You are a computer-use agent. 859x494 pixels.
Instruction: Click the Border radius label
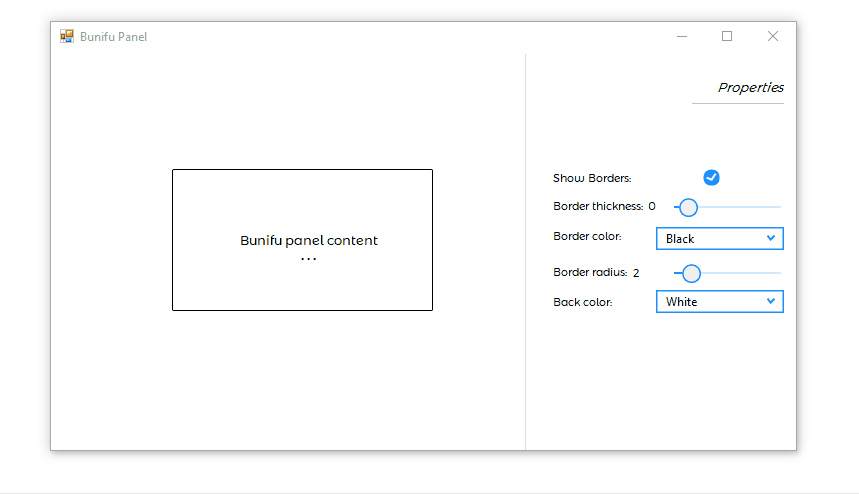(x=589, y=272)
